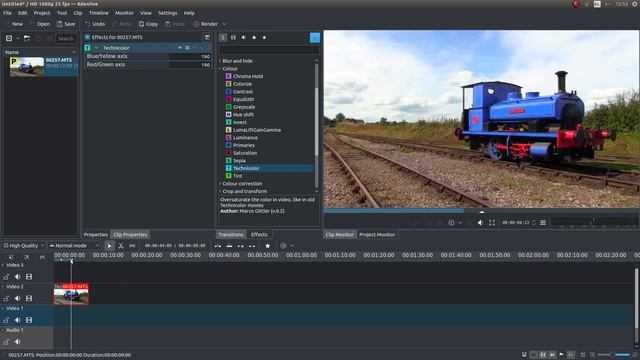Open the Render button dropdown arrow
Image resolution: width=640 pixels, height=360 pixels.
coord(224,24)
